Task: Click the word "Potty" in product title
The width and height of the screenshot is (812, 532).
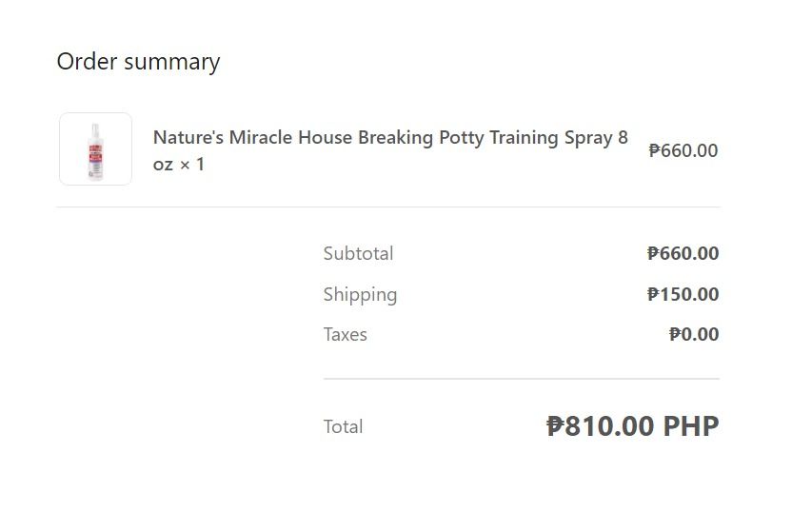Action: 462,138
